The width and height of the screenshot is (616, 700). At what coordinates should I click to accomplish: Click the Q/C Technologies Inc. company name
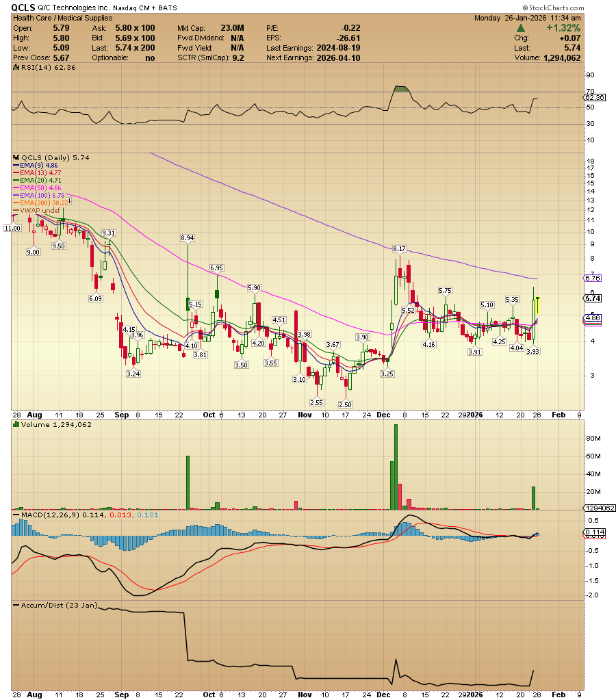(73, 8)
